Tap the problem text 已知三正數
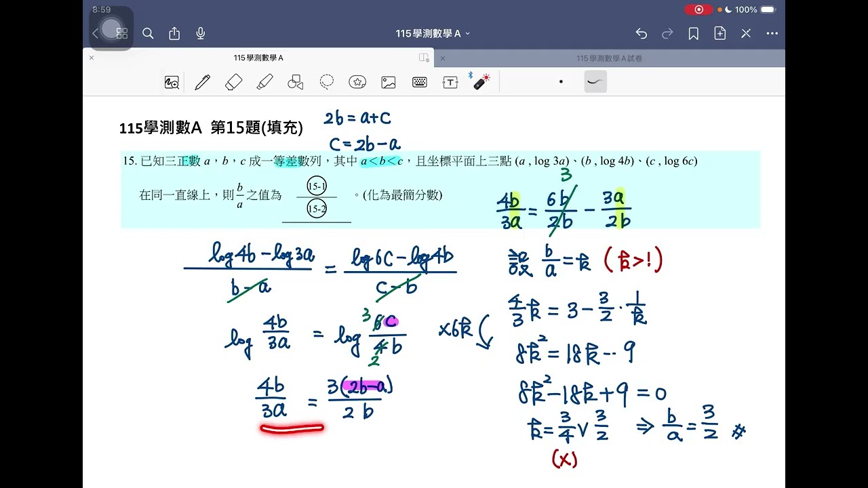The height and width of the screenshot is (488, 868). click(170, 161)
